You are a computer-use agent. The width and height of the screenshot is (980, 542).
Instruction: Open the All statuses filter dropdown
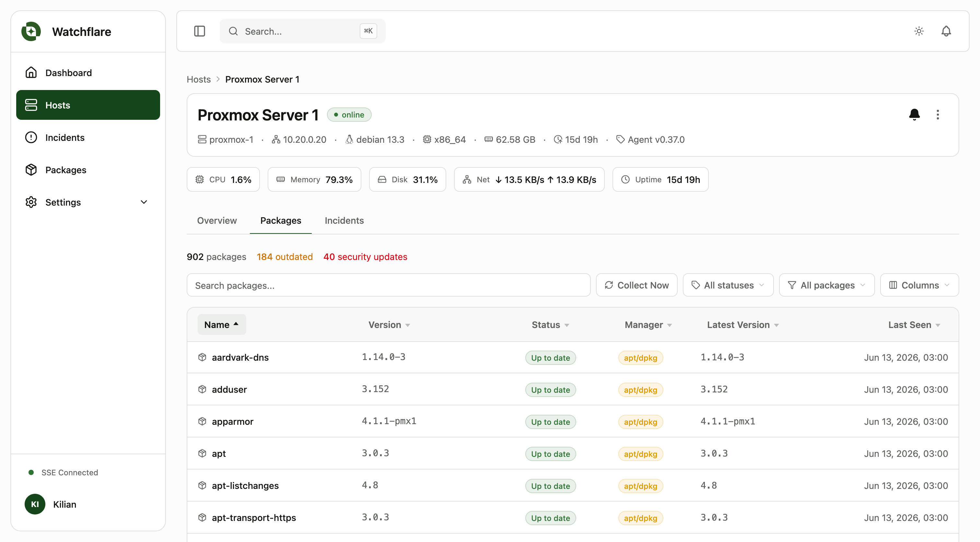(x=728, y=285)
